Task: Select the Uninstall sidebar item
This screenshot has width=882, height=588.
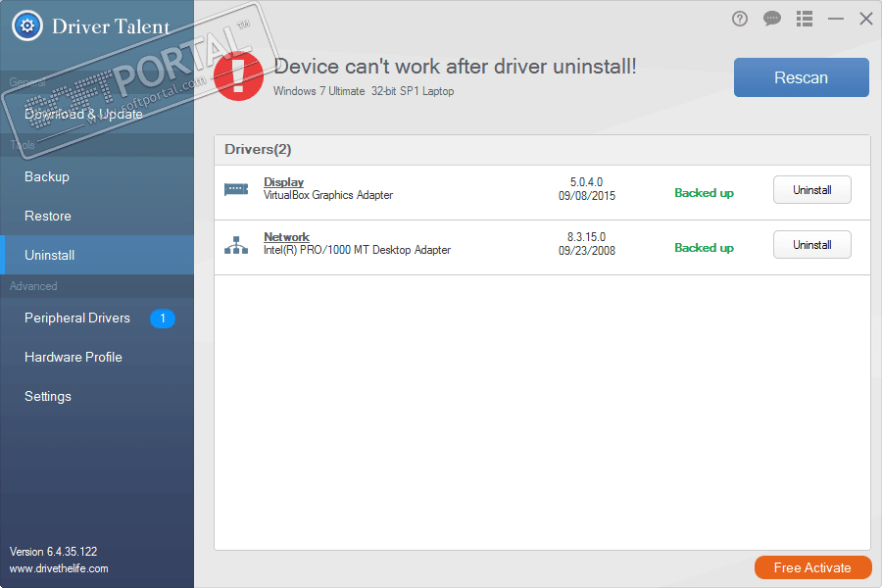Action: pyautogui.click(x=97, y=255)
